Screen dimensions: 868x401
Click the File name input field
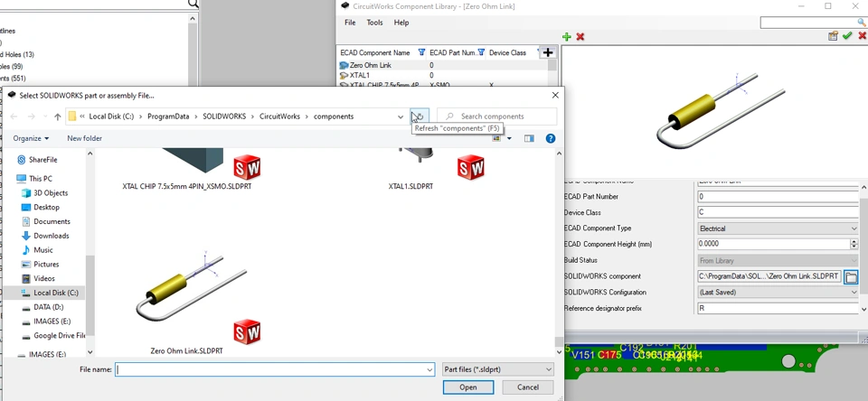[x=270, y=369]
